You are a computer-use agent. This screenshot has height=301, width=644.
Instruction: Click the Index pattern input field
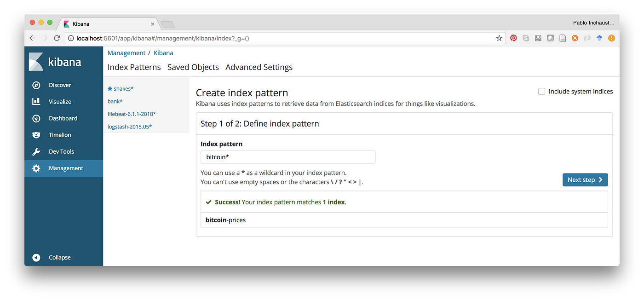(x=288, y=157)
